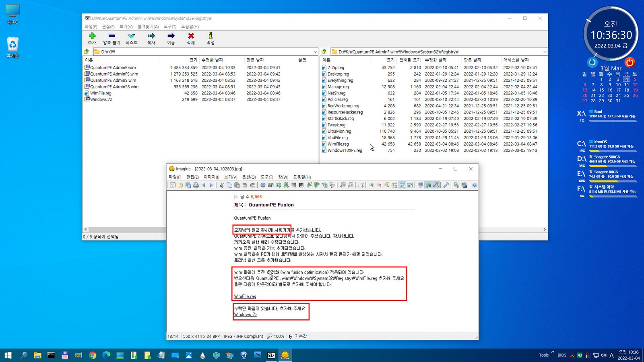Viewport: 644px width, 362px height.
Task: Click the 100% zoom status in Imagine status bar
Action: 276,336
